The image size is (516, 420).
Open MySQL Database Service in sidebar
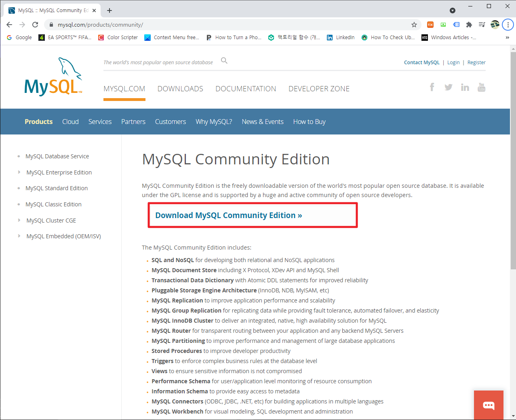(57, 156)
